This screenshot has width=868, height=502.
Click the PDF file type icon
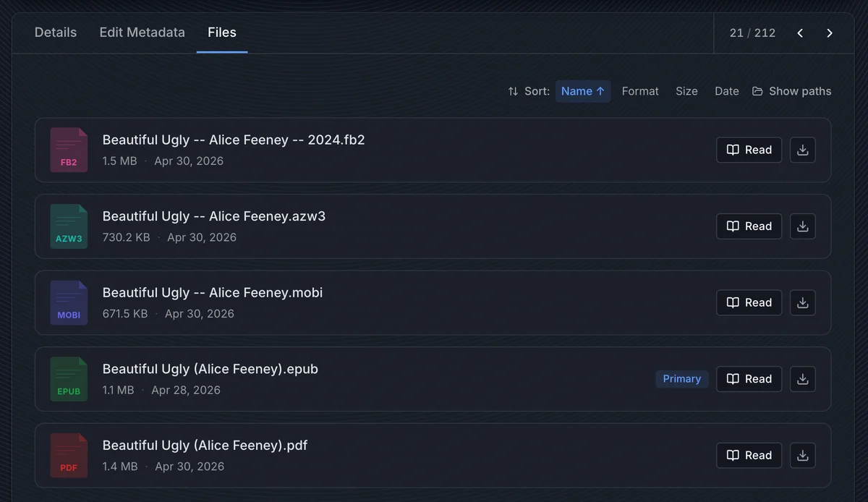pos(69,455)
